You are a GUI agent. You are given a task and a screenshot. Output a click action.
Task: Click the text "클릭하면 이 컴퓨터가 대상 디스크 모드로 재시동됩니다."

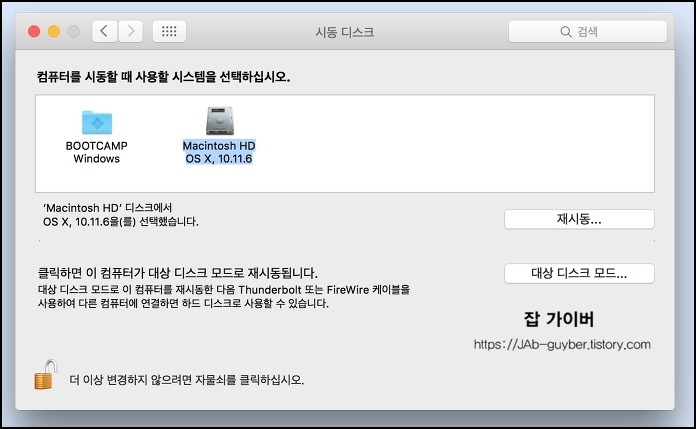178,273
